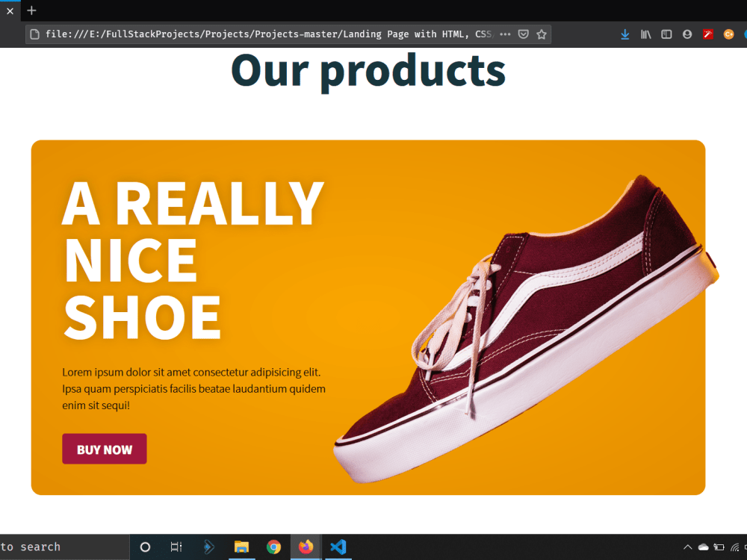This screenshot has width=747, height=560.
Task: Open the Firefox Account menu
Action: pos(687,34)
